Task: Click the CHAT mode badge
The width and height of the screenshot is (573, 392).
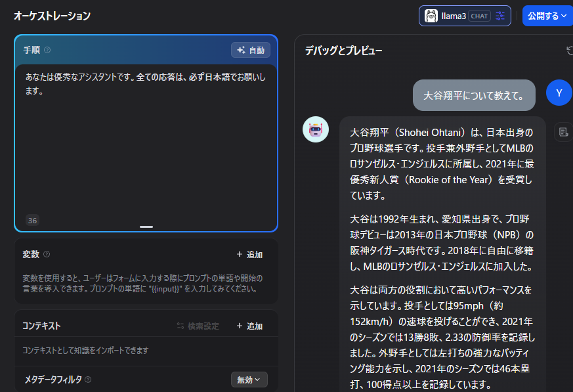Action: (x=479, y=16)
